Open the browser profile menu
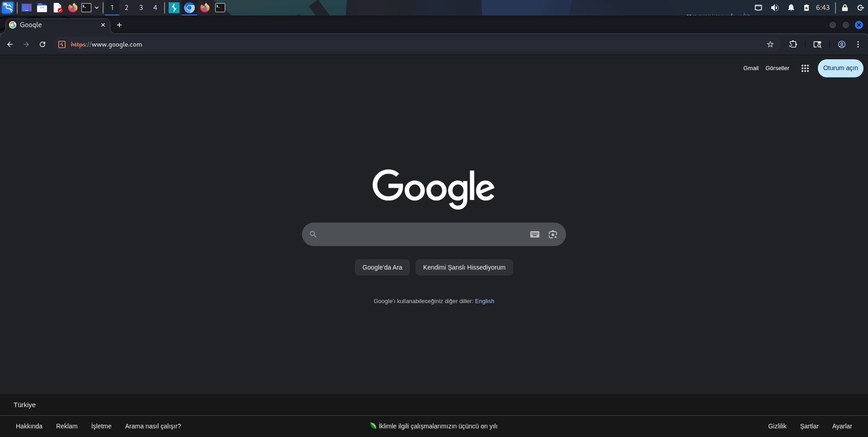 click(x=842, y=44)
